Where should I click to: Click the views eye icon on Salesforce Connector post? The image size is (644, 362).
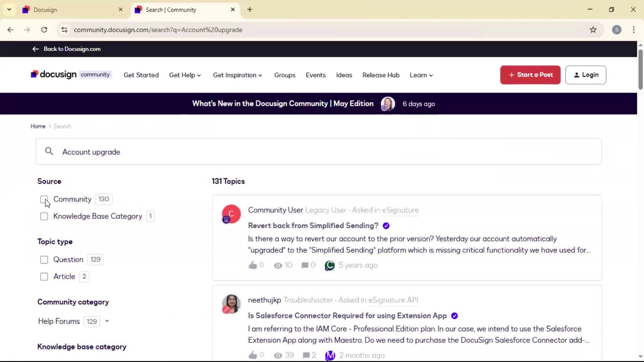pos(278,356)
